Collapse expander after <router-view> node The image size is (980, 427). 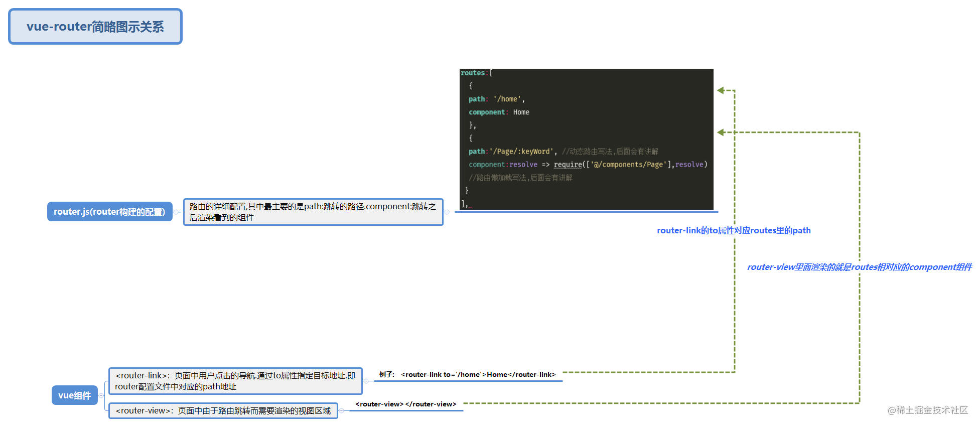341,410
